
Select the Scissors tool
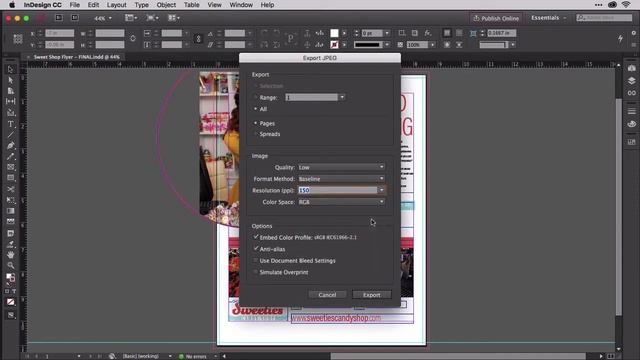click(x=11, y=189)
